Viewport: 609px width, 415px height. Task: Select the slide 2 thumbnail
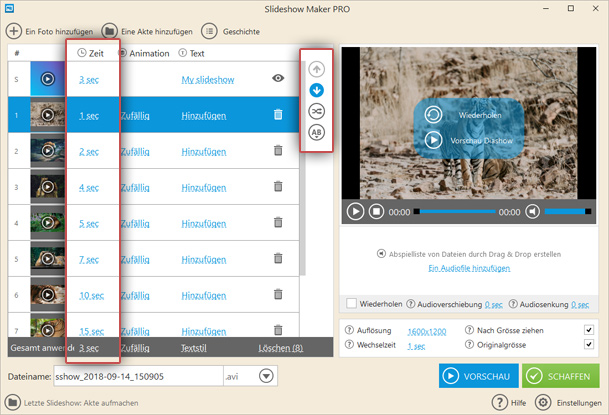[48, 150]
